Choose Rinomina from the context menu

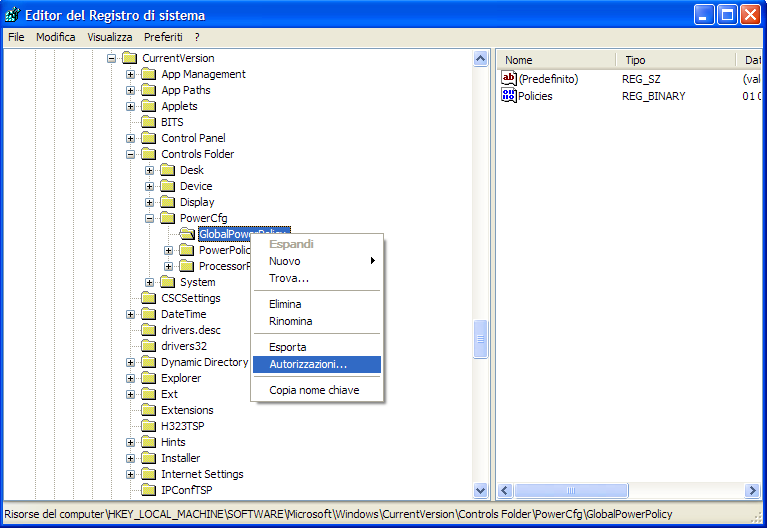click(317, 321)
